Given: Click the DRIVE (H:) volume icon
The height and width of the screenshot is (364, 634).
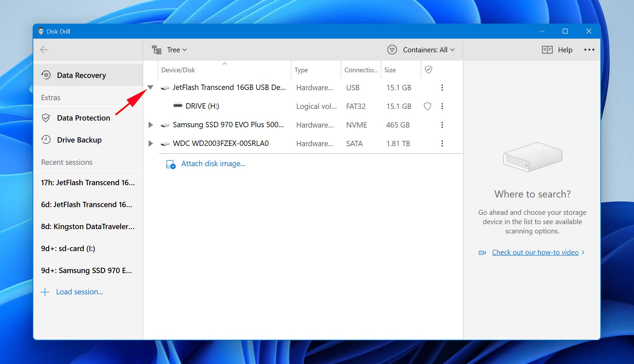Looking at the screenshot, I should [x=178, y=106].
